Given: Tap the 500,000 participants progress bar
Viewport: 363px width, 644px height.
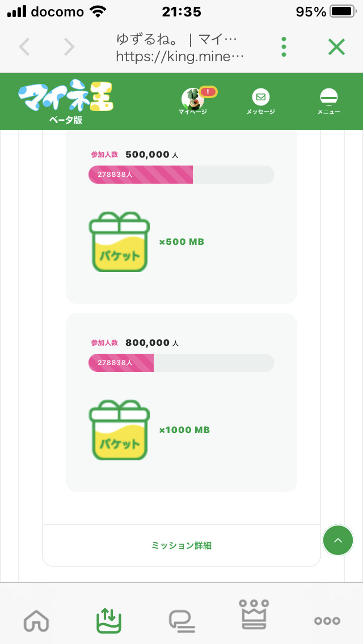Looking at the screenshot, I should tap(181, 175).
